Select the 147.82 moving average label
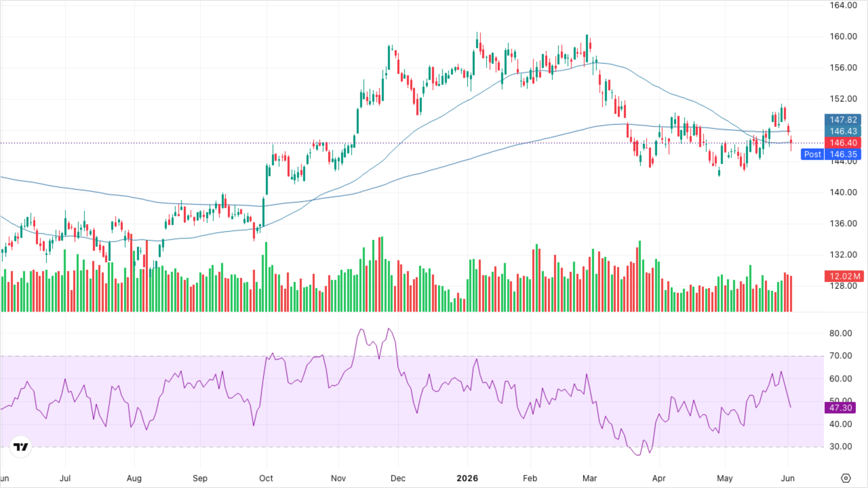 click(843, 120)
